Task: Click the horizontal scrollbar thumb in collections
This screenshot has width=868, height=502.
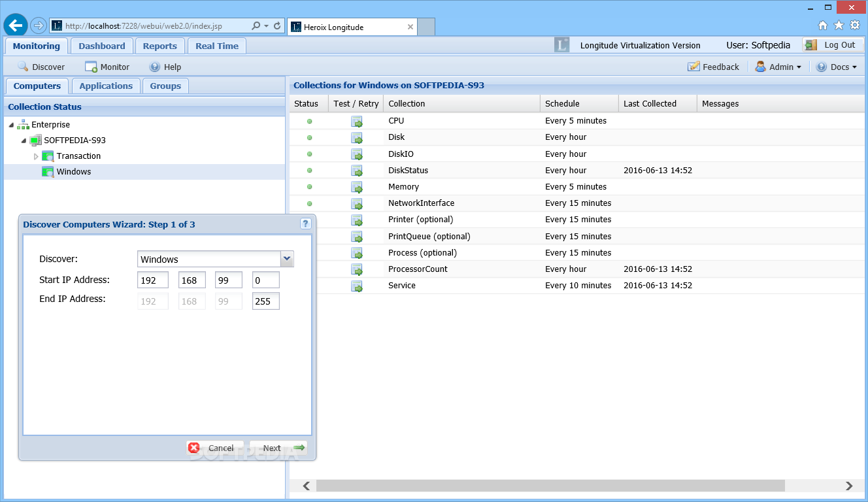Action: pyautogui.click(x=550, y=486)
